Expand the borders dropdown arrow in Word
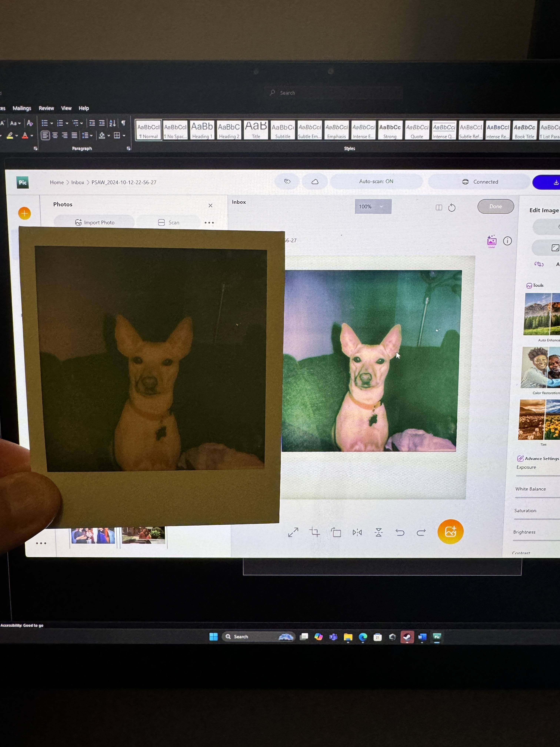 pos(124,136)
